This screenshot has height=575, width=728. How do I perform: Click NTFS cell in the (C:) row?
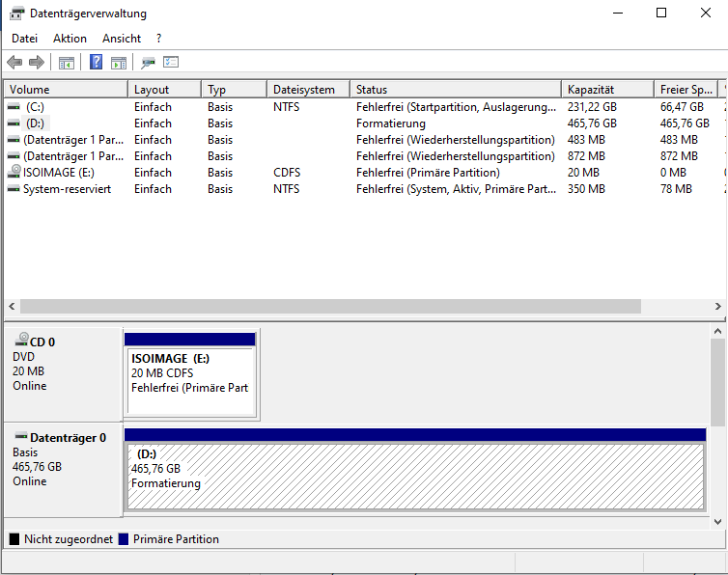pos(287,107)
